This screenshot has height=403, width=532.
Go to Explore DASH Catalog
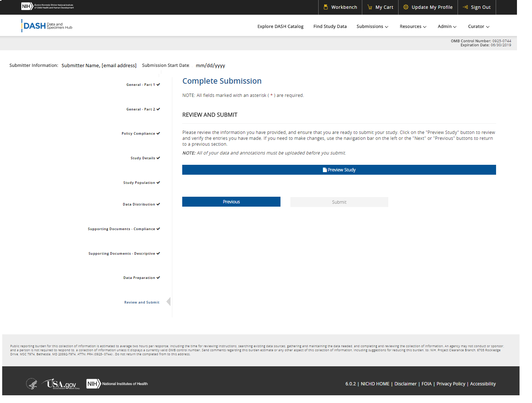[280, 26]
